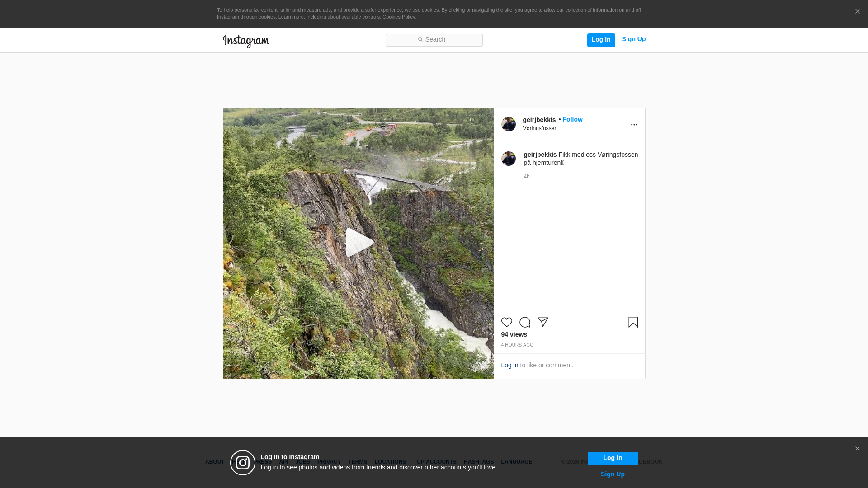Open the Vøringsfossen location link
Screen dimensions: 868x488
[540, 128]
